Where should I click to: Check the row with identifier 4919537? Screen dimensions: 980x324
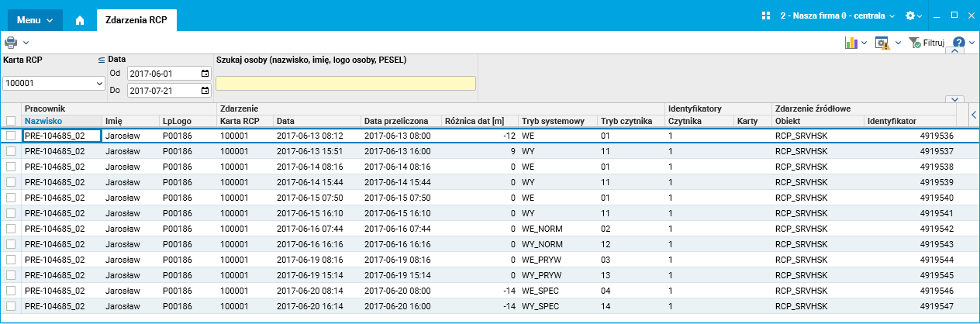pyautogui.click(x=11, y=151)
